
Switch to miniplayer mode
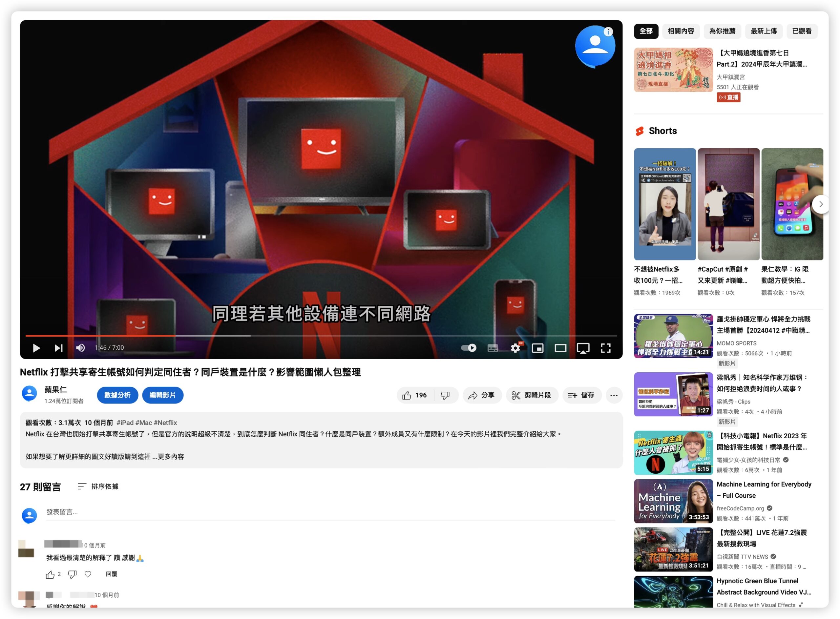point(537,348)
